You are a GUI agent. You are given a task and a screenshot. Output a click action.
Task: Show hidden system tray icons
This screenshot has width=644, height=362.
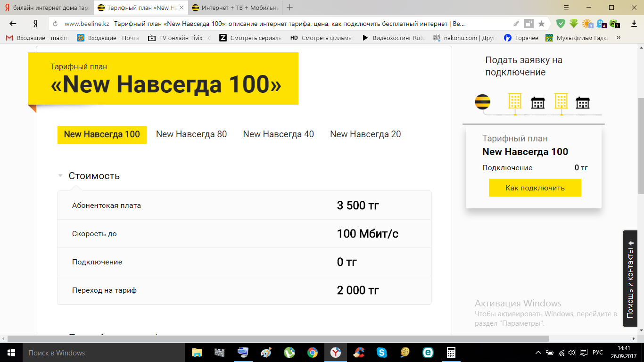coord(538,353)
